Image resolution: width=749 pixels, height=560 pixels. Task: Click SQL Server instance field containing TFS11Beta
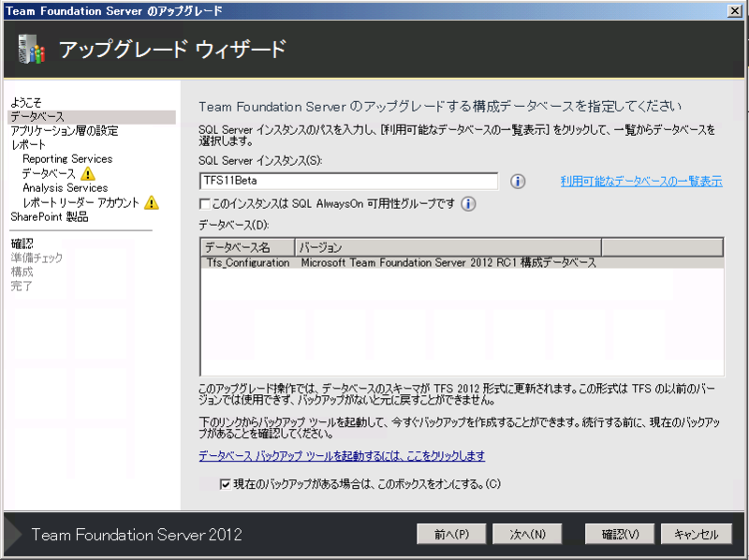(x=348, y=181)
